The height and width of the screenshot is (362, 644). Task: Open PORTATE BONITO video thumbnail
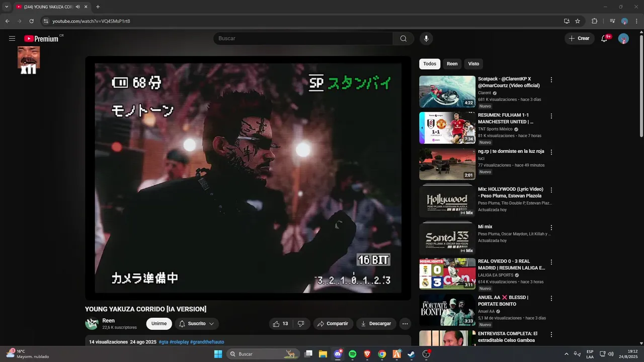(447, 310)
